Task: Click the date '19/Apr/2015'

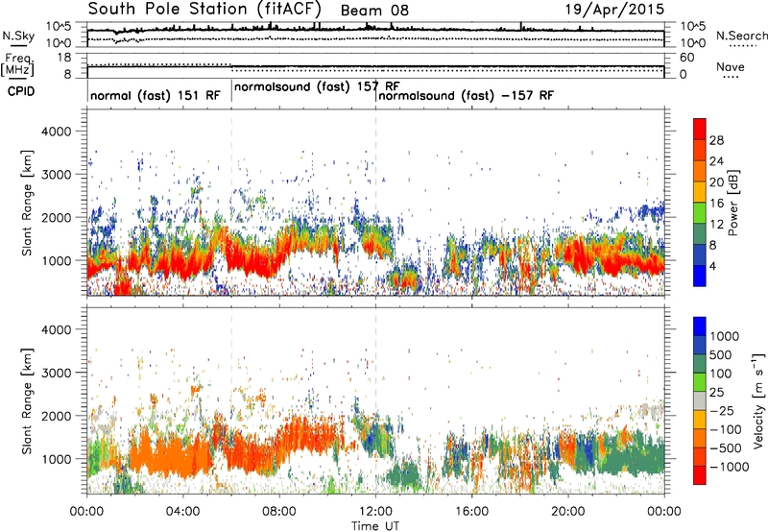Action: coord(614,10)
